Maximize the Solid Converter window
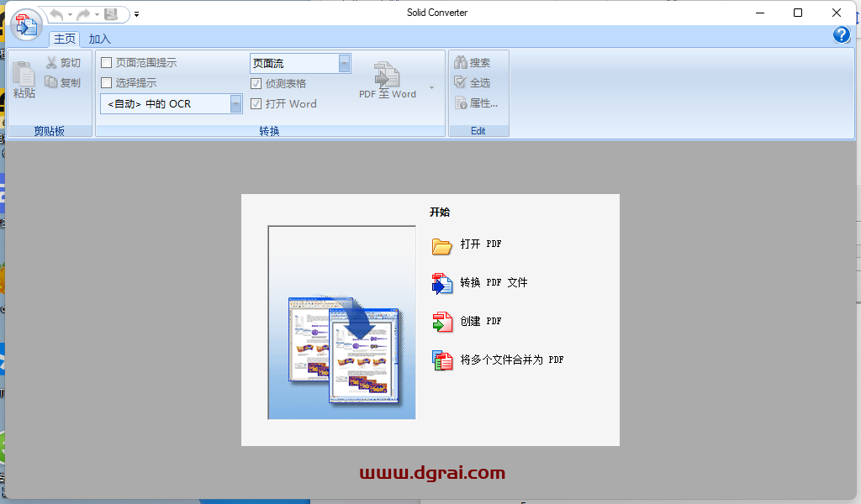 [x=798, y=13]
